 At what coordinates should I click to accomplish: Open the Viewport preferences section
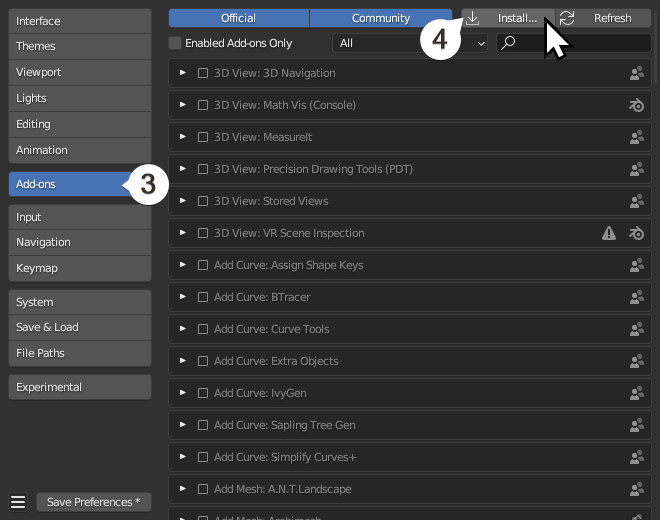pos(79,72)
